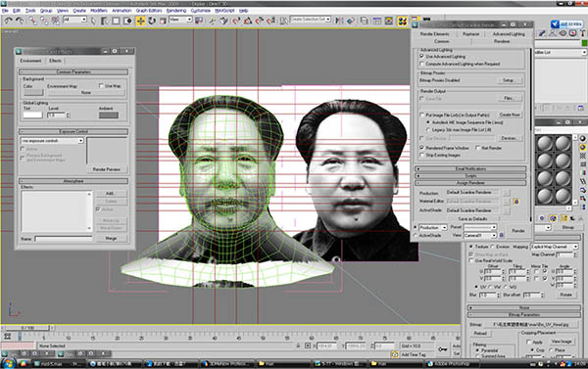Open the Material Editor toolbar icon

(x=403, y=21)
